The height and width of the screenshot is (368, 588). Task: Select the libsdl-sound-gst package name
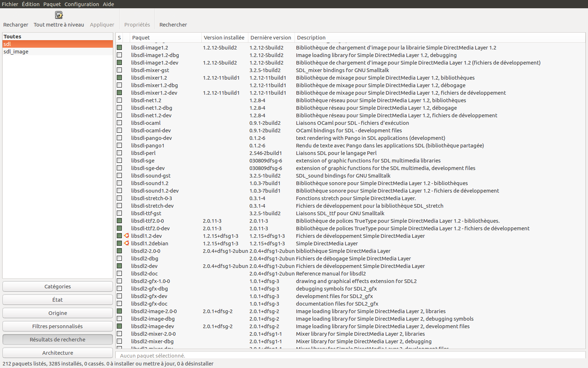[151, 176]
